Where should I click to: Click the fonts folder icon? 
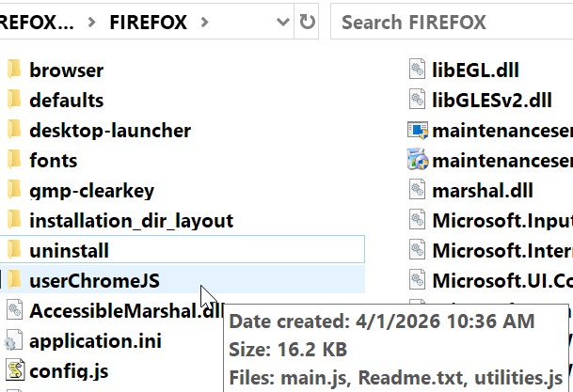[13, 160]
